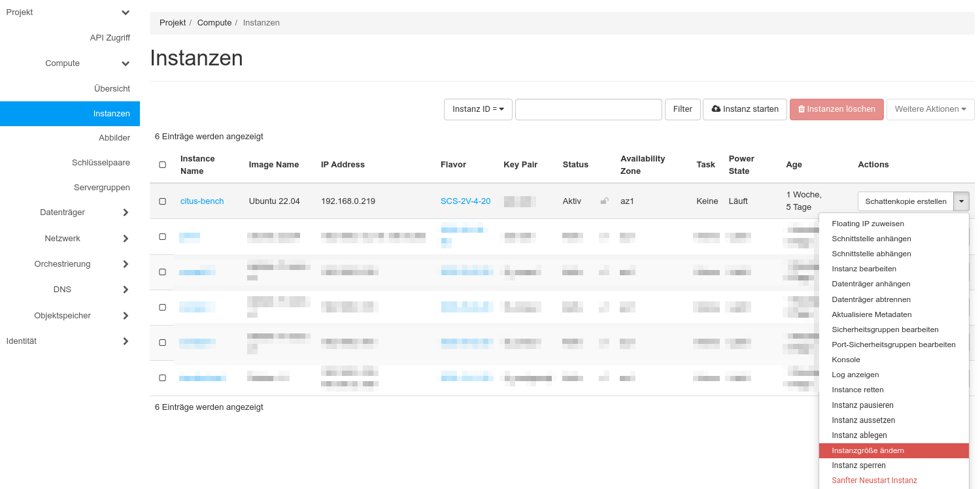This screenshot has width=980, height=489.
Task: Click Schattenkopie erstellen for citus-bench
Action: pyautogui.click(x=905, y=201)
